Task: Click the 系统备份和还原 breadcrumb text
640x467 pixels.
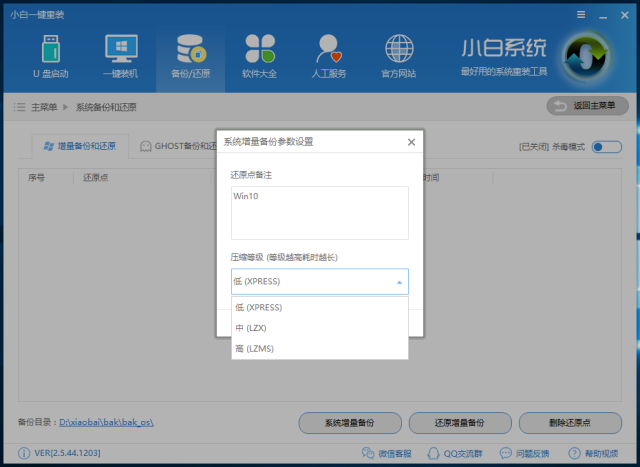Action: click(106, 107)
